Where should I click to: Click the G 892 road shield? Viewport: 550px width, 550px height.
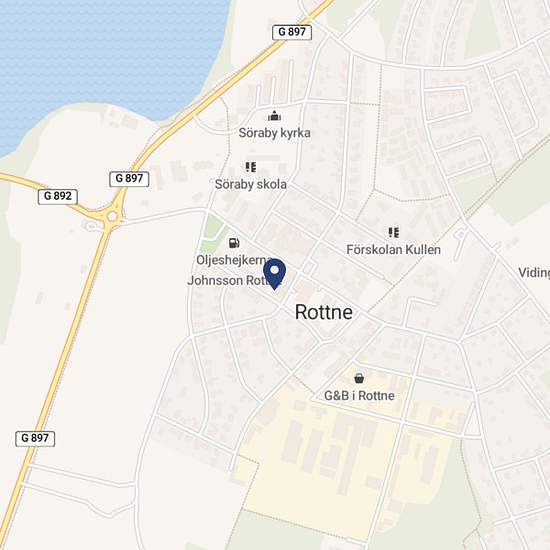point(58,196)
